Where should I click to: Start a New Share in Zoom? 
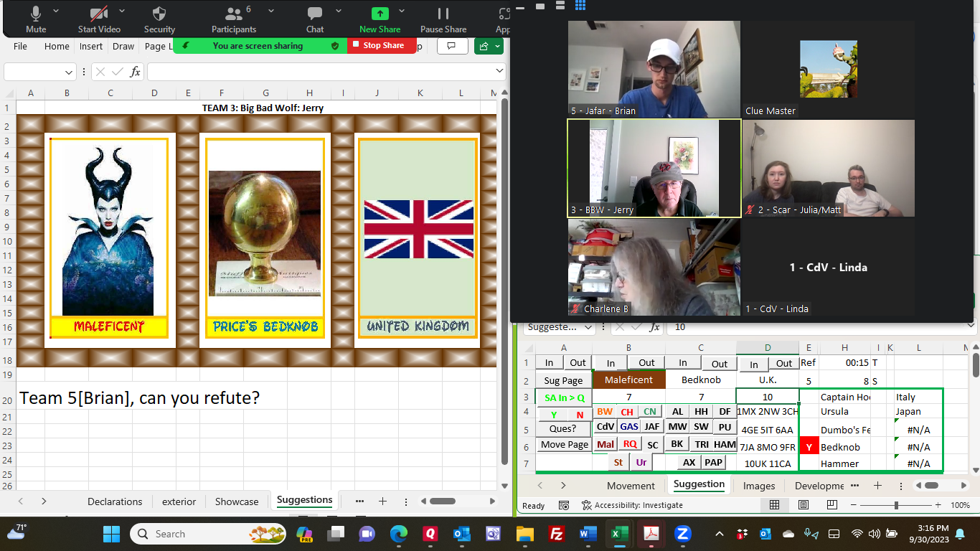(x=380, y=19)
